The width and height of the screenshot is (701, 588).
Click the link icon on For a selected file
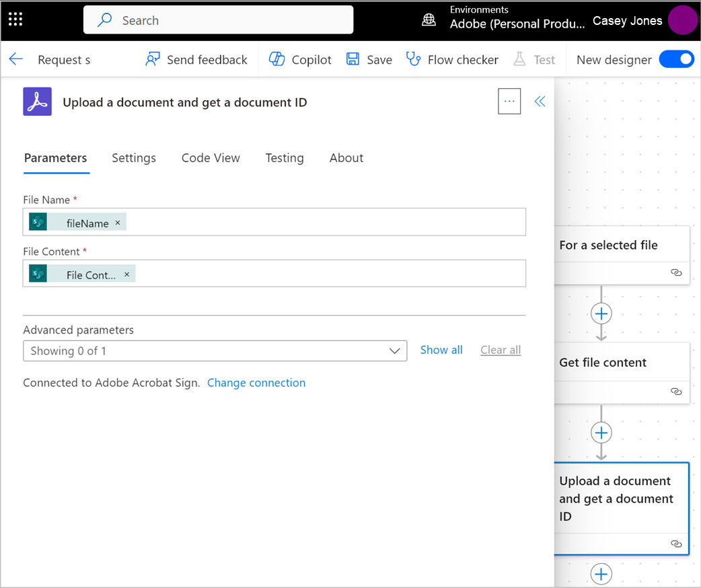click(676, 272)
